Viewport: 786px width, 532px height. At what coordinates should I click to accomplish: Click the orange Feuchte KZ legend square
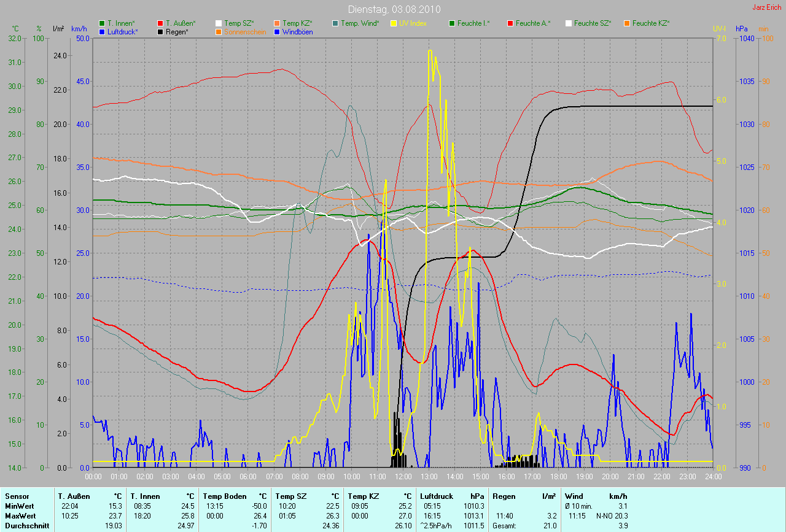pos(628,23)
